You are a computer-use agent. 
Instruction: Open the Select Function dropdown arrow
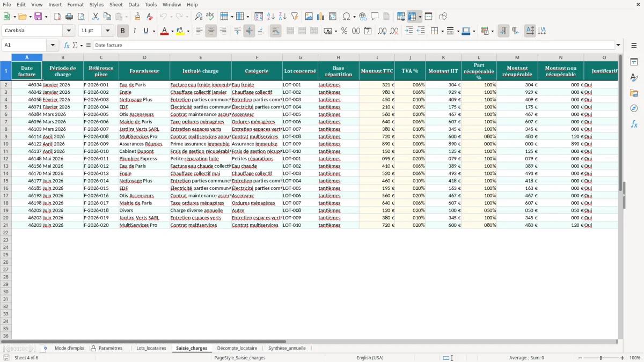point(82,45)
